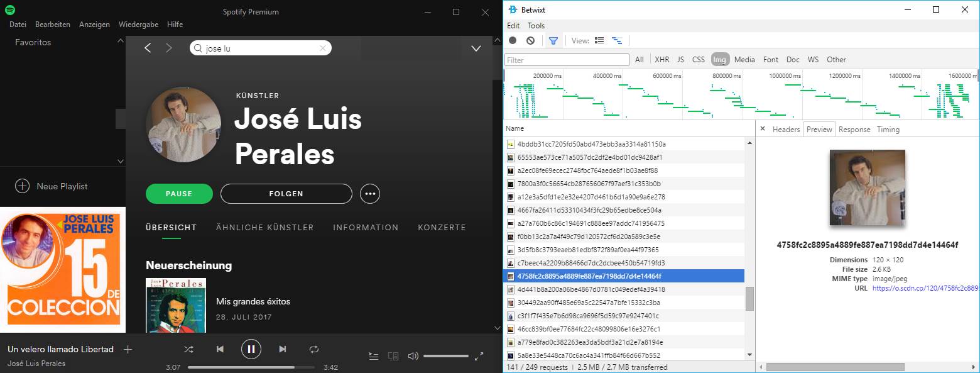This screenshot has height=373, width=980.
Task: Open the connect to device panel
Action: pyautogui.click(x=393, y=355)
